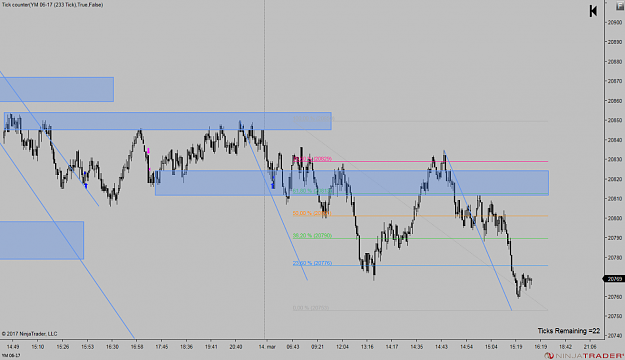Screen dimensions: 625x360
Task: Select the bottom-left blue rectangle near 20790
Action: 42,240
